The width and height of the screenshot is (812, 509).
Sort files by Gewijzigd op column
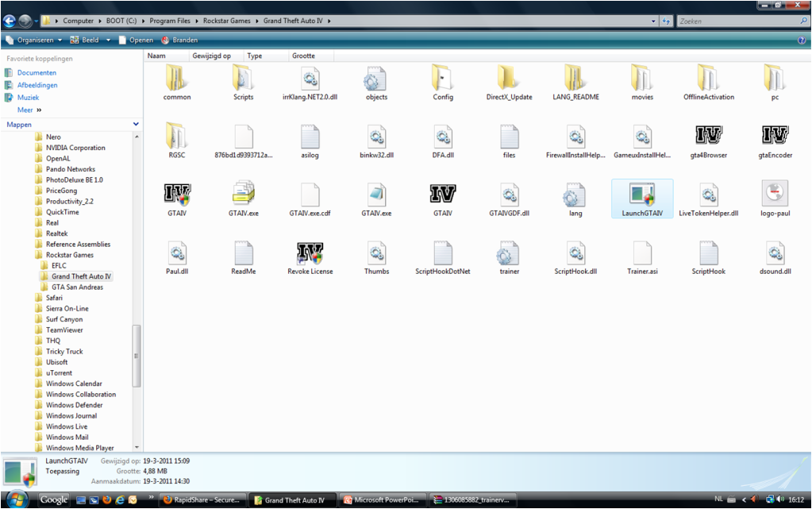pos(215,56)
